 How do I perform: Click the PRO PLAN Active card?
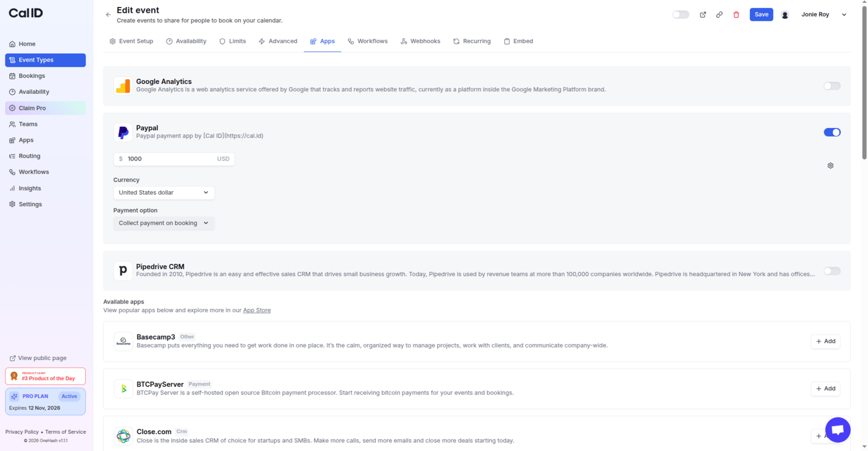pos(46,402)
